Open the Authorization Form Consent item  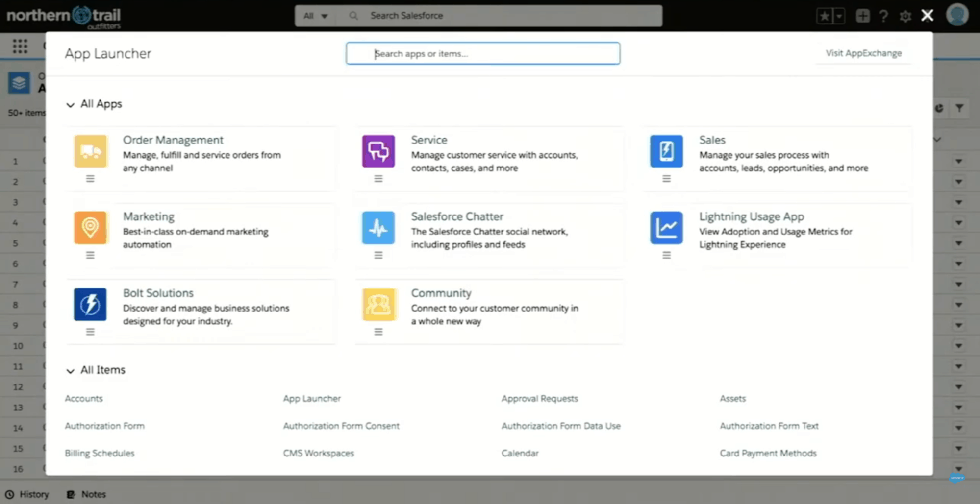(x=341, y=426)
